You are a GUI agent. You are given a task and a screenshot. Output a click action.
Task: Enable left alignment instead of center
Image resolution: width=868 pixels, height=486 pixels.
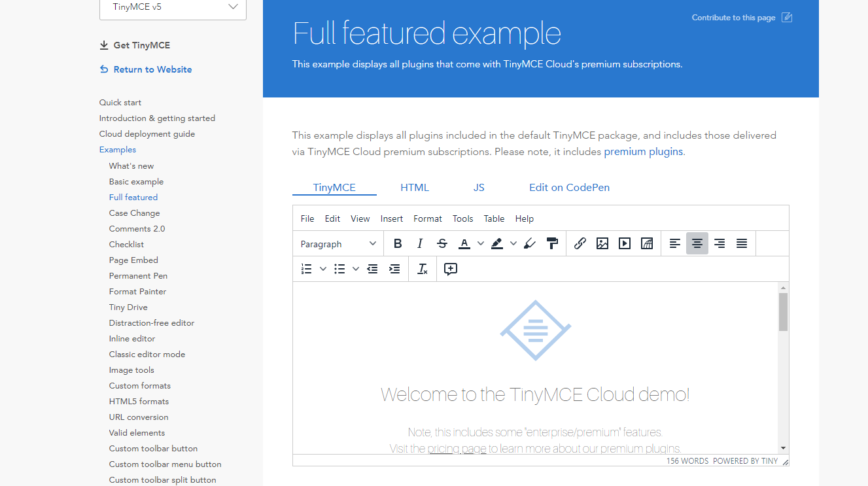click(675, 243)
